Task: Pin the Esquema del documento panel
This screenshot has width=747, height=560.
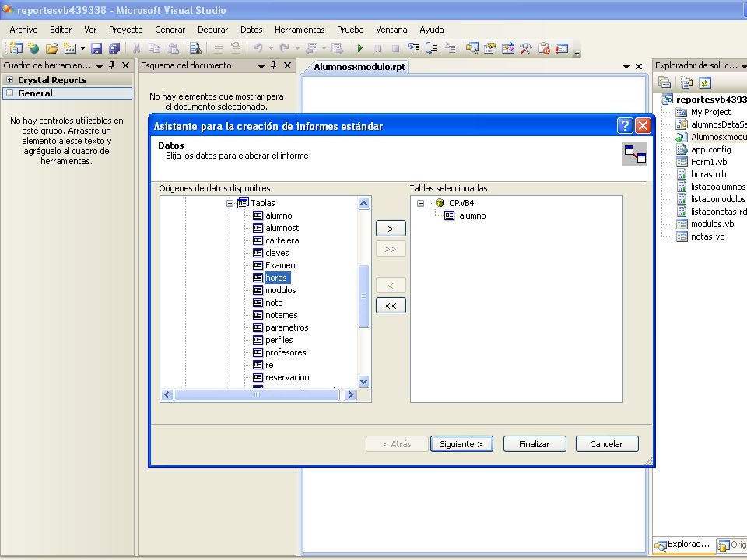Action: (273, 65)
